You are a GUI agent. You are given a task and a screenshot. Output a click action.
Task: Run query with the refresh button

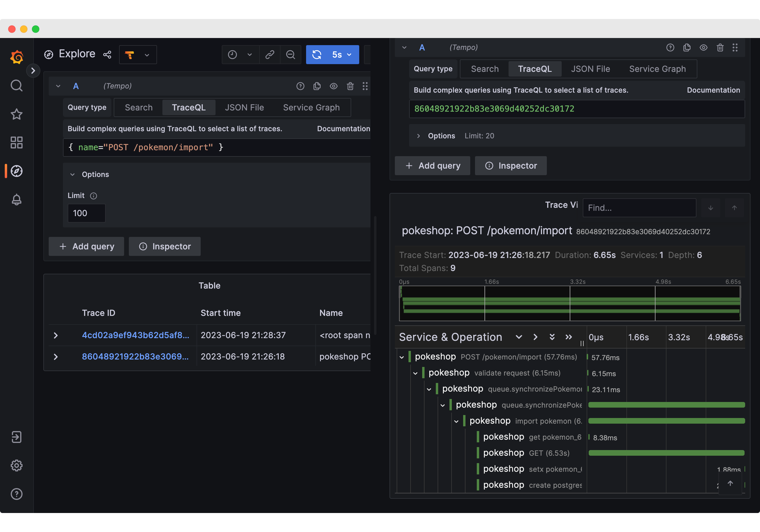pyautogui.click(x=317, y=55)
